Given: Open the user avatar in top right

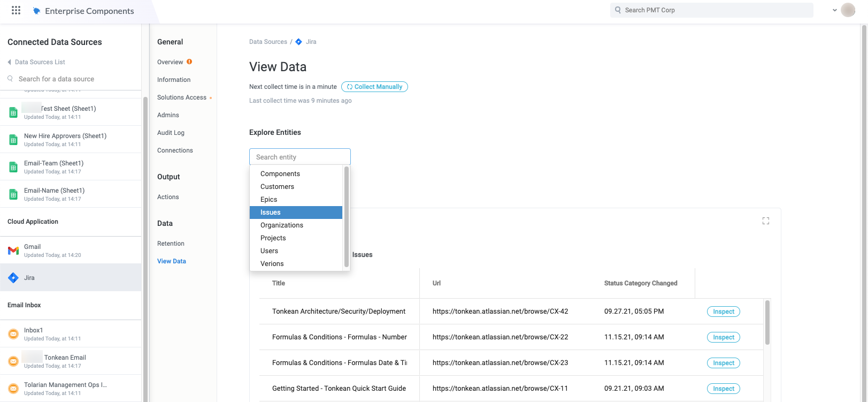Looking at the screenshot, I should pos(848,10).
